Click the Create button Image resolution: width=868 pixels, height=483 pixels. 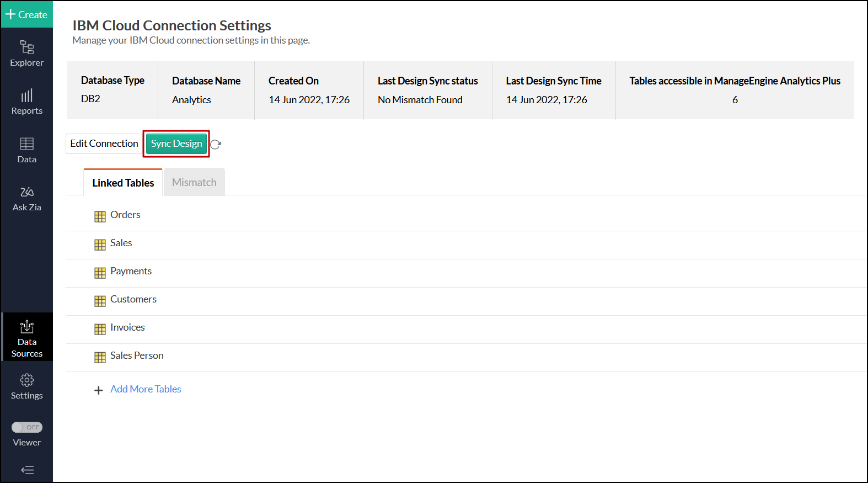26,14
